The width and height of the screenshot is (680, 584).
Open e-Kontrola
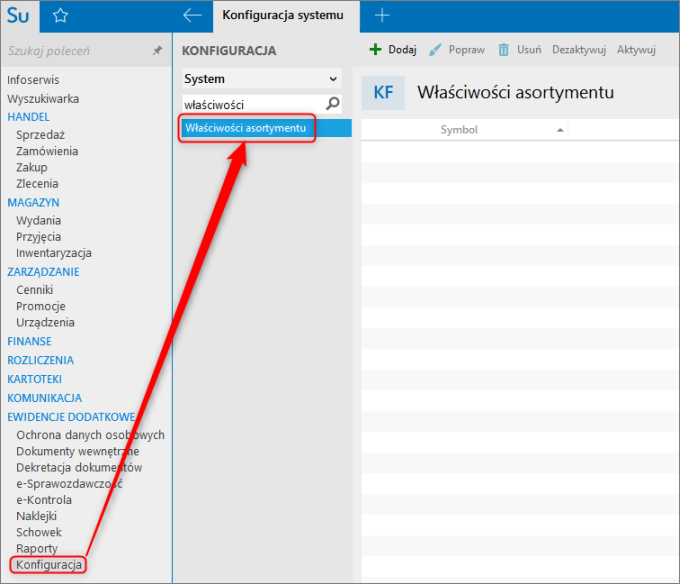[44, 500]
